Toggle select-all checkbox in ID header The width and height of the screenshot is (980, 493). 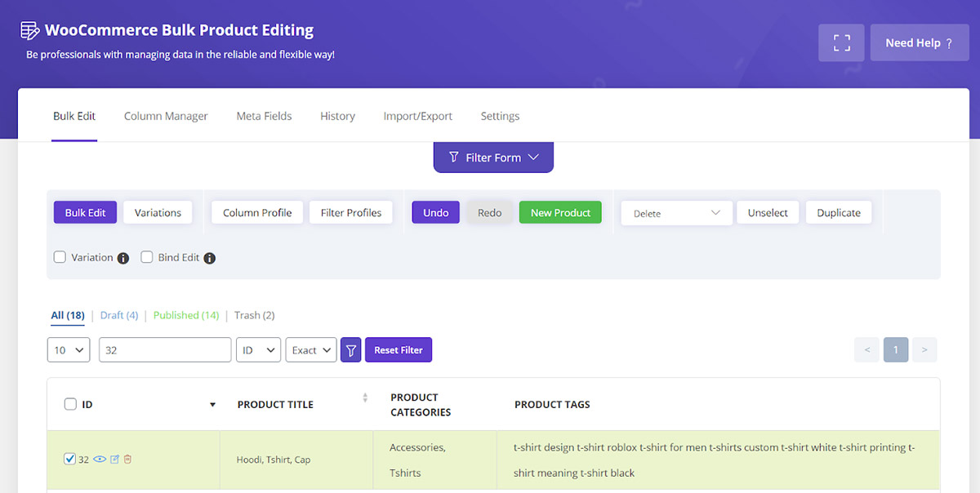[x=70, y=404]
